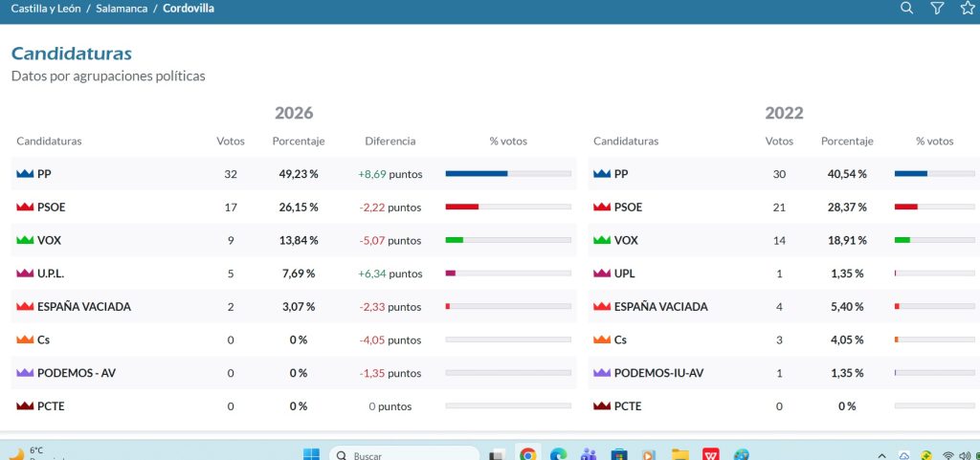980x460 pixels.
Task: Select the Cordovilla breadcrumb item
Action: pos(189,9)
